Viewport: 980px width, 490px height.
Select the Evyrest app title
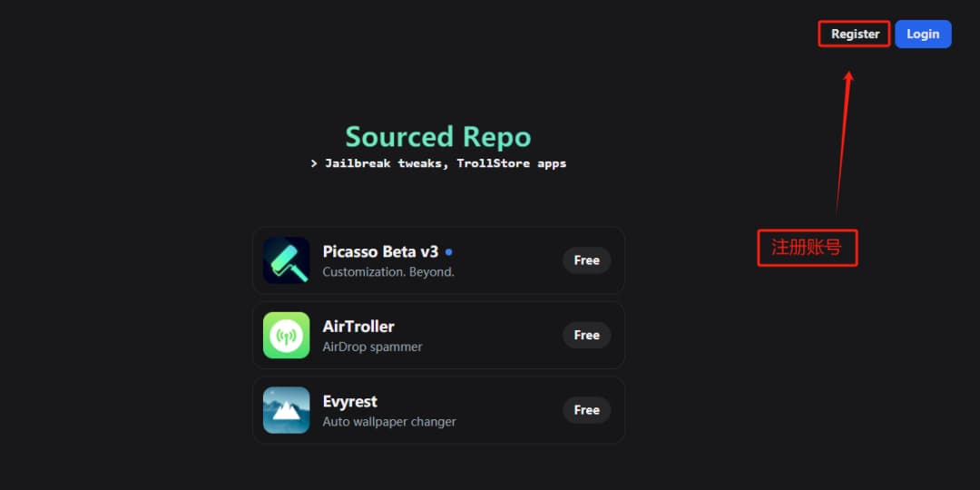point(349,401)
